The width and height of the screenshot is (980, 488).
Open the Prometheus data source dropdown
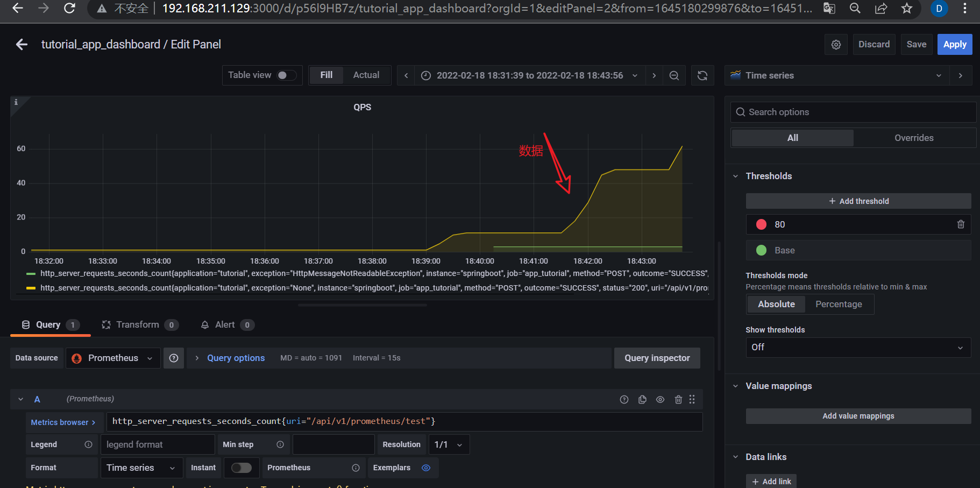(113, 358)
